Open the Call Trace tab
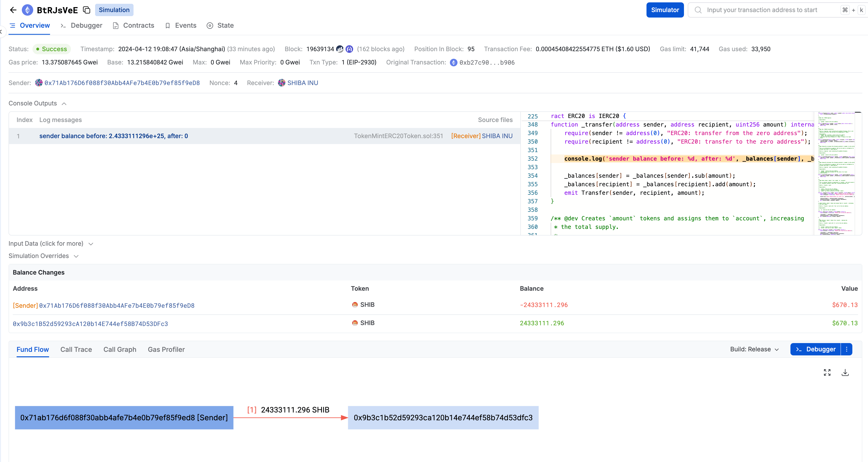868x462 pixels. [76, 349]
